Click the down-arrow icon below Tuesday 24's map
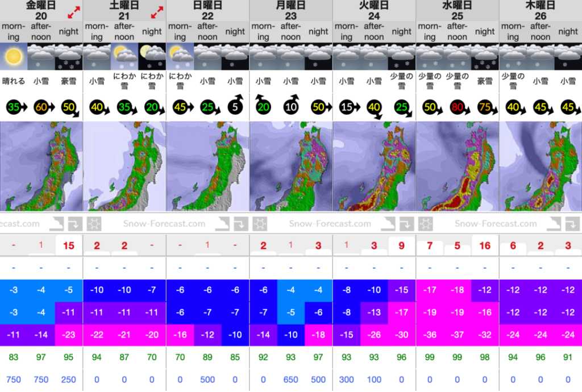582x392 pixels. click(x=406, y=224)
